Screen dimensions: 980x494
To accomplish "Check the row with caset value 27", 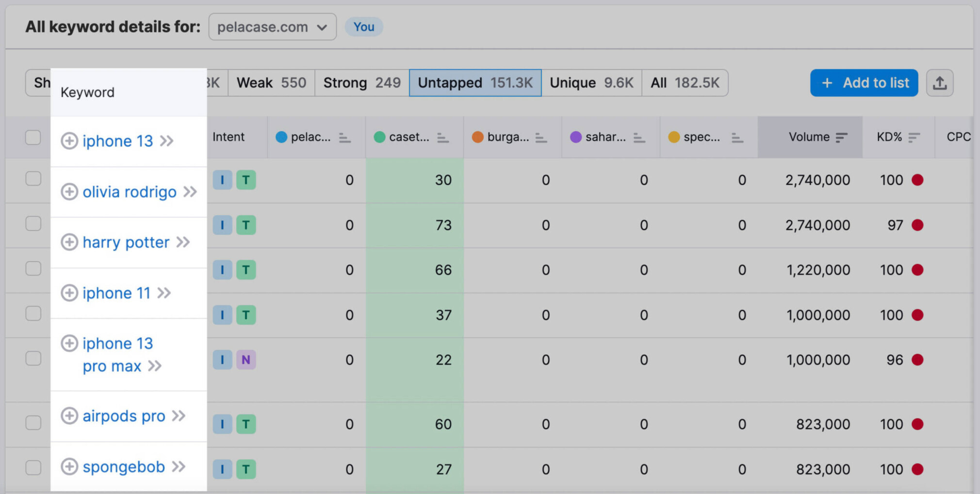I will 33,468.
